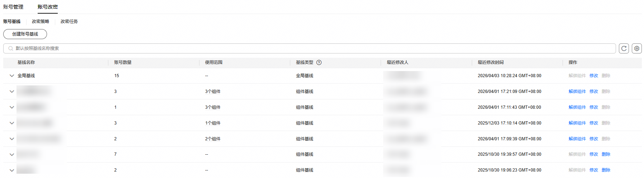
Task: Open the 改密策略 sub-tab
Action: [x=41, y=22]
